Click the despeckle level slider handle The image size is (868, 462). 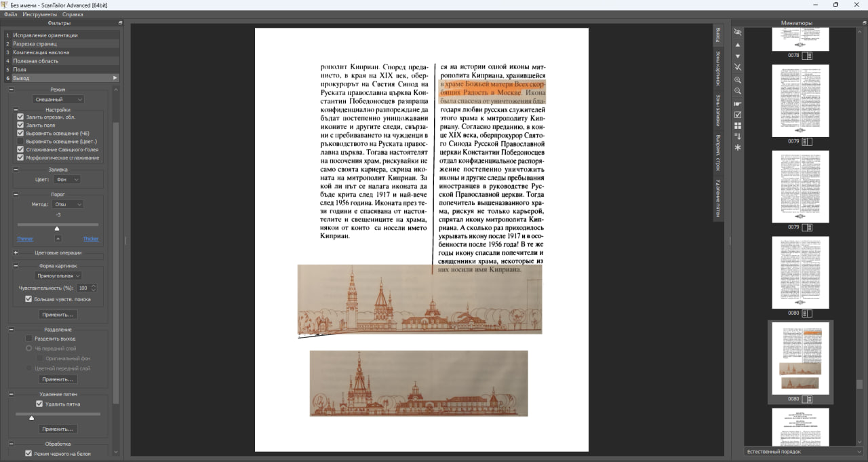click(x=31, y=418)
